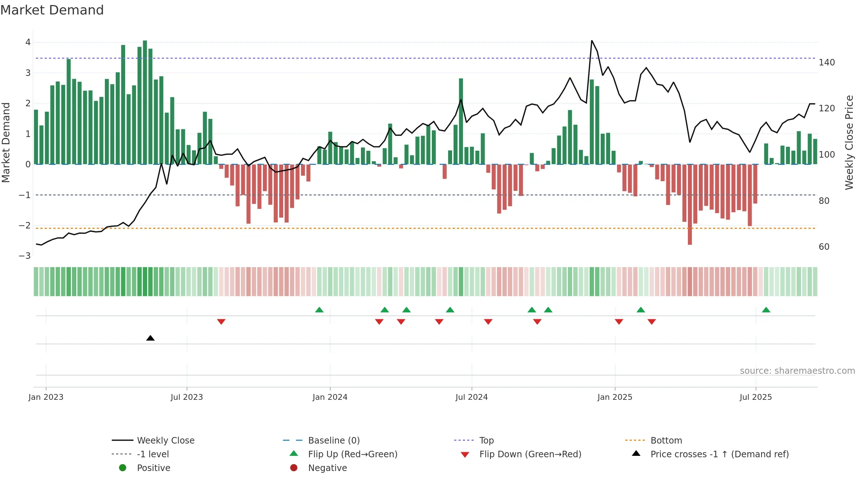Click the Jul 2024 x-axis label
Screen dimensions: 868x488
(472, 397)
